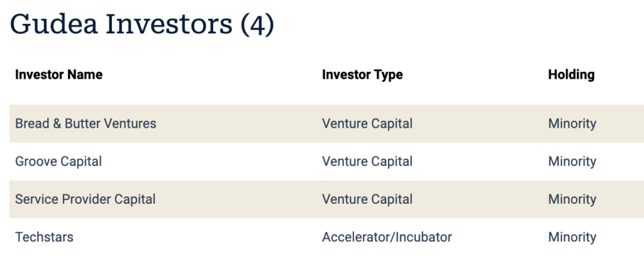644x280 pixels.
Task: Click the empty gap between Techstars' name and type
Action: pyautogui.click(x=196, y=237)
